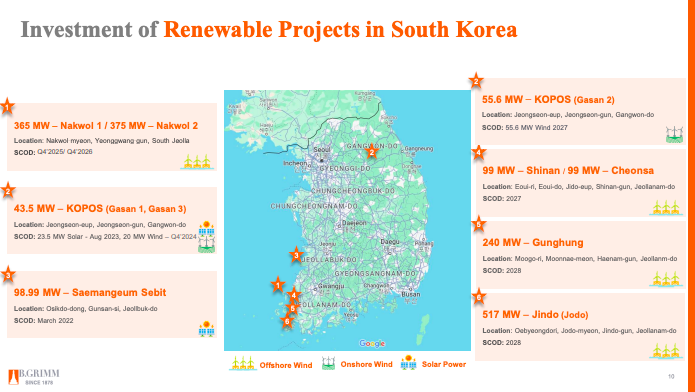This screenshot has width=695, height=392.
Task: Click map star marker number 5
Action: (x=292, y=308)
